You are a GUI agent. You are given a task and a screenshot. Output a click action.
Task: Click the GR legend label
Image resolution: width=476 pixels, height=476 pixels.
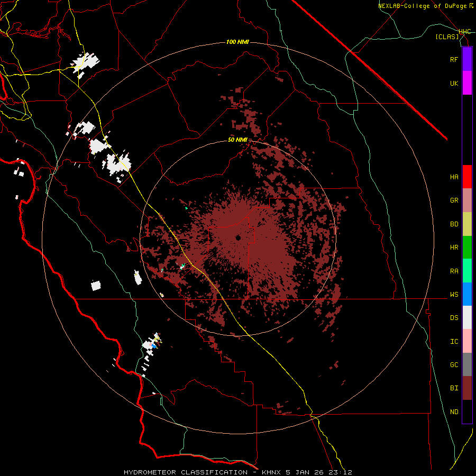point(454,200)
